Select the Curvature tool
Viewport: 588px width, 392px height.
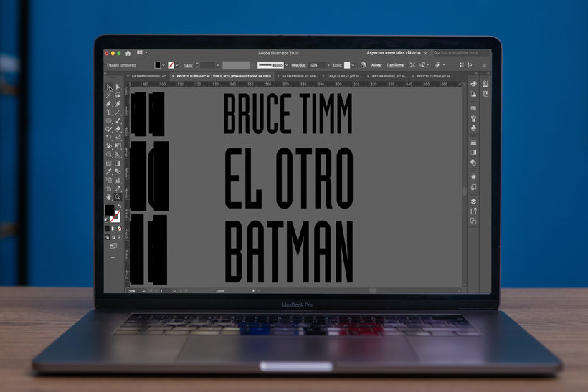coord(118,104)
